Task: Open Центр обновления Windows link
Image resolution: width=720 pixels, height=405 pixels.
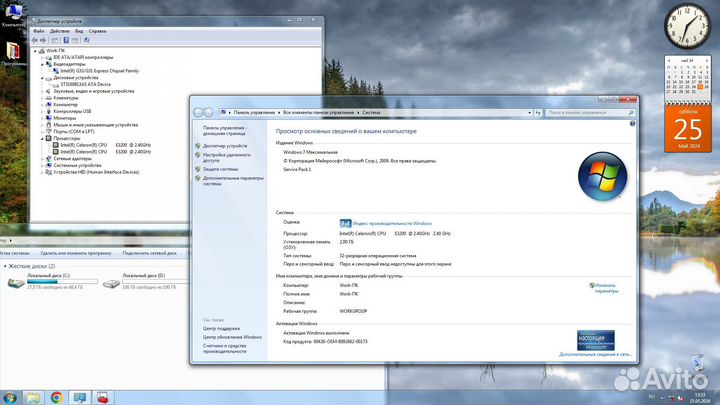Action: (x=232, y=338)
